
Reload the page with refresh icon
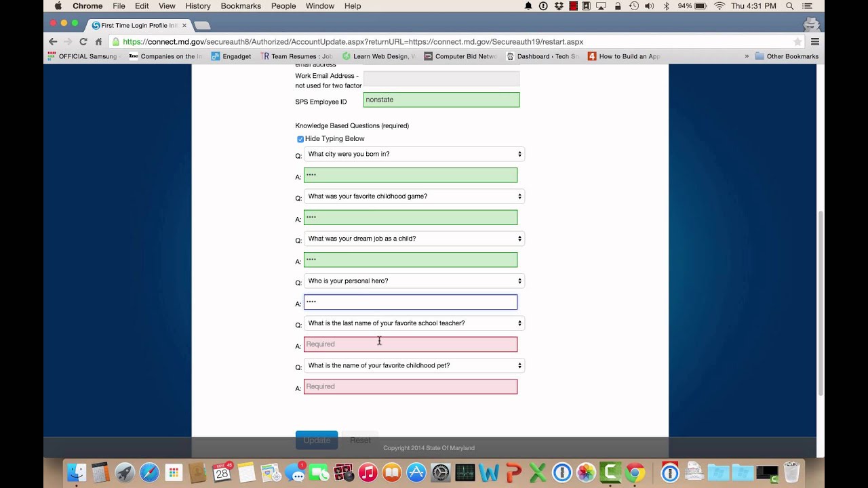coord(83,41)
